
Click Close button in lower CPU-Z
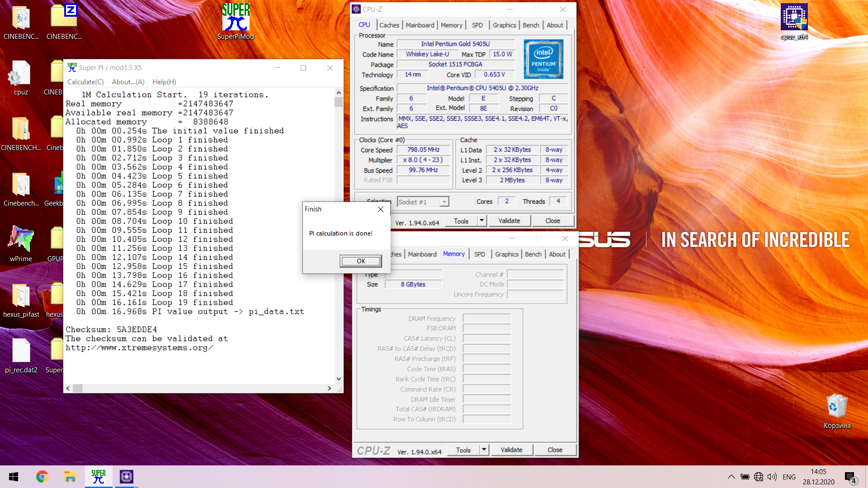(x=555, y=450)
